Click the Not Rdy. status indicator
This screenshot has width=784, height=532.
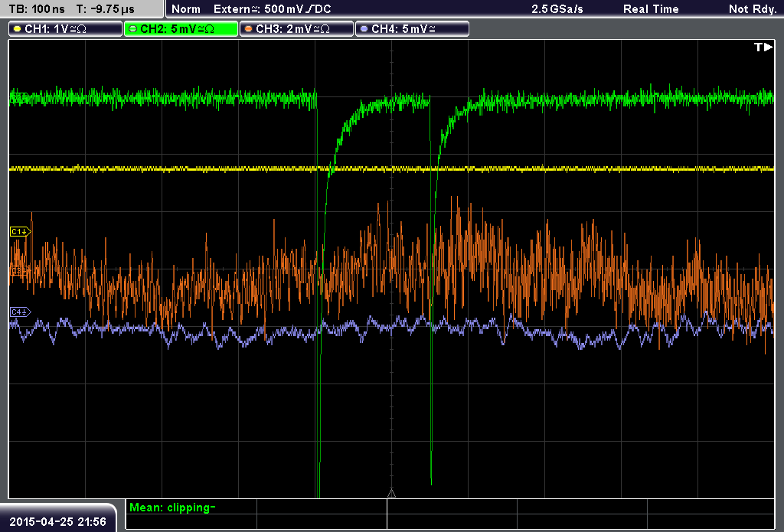(753, 9)
